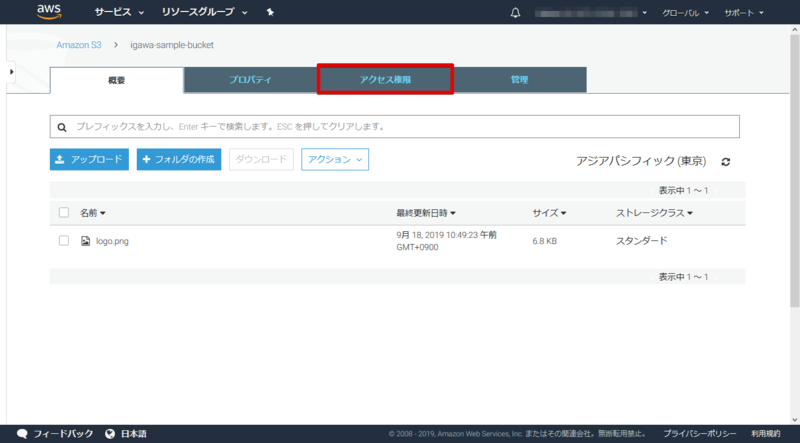
Task: Open the pin shortcuts star icon
Action: click(x=270, y=12)
